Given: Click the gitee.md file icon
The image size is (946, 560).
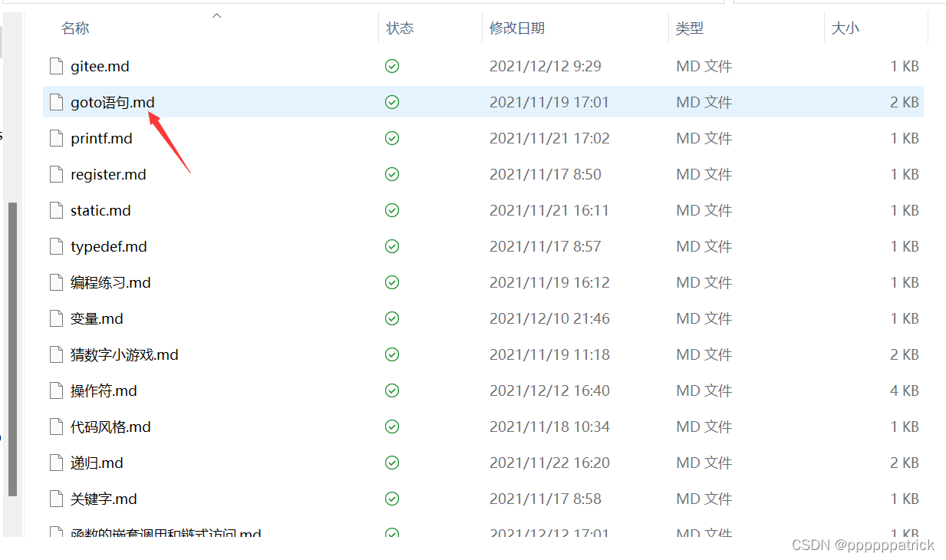Looking at the screenshot, I should [55, 66].
